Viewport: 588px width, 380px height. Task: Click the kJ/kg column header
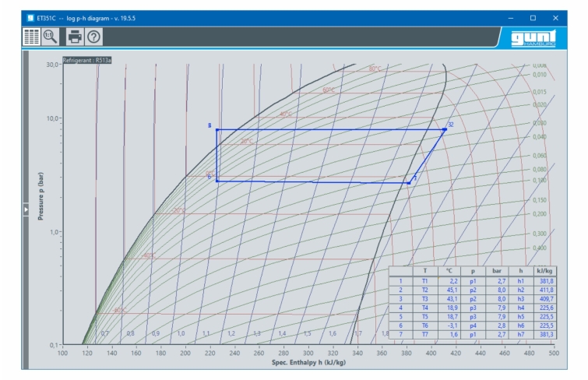pos(545,271)
